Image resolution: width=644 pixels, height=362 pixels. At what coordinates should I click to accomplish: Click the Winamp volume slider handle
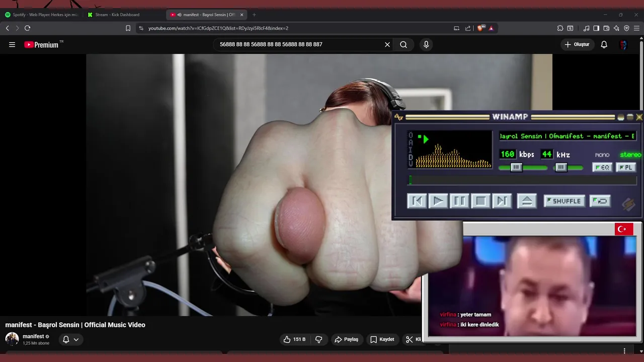pyautogui.click(x=516, y=167)
